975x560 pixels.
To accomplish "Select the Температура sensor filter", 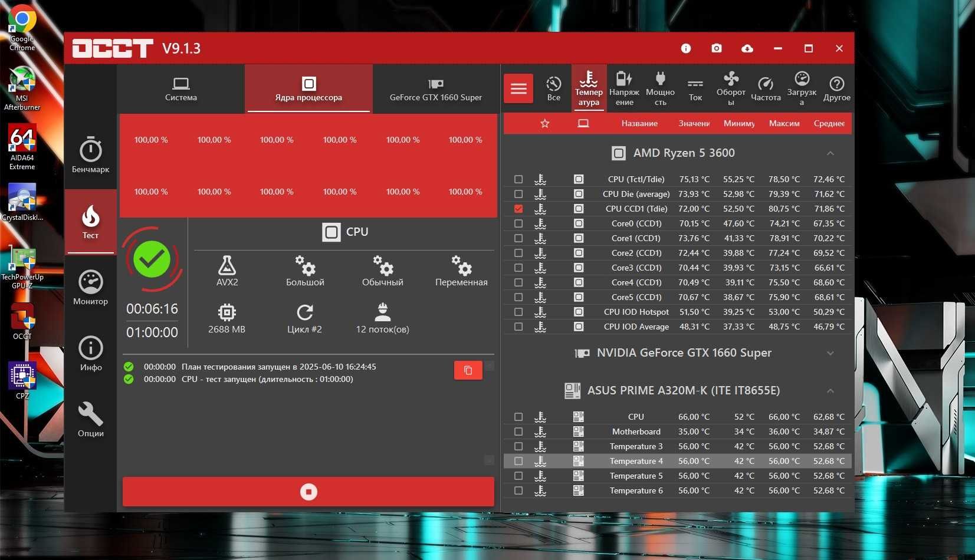I will [x=589, y=88].
